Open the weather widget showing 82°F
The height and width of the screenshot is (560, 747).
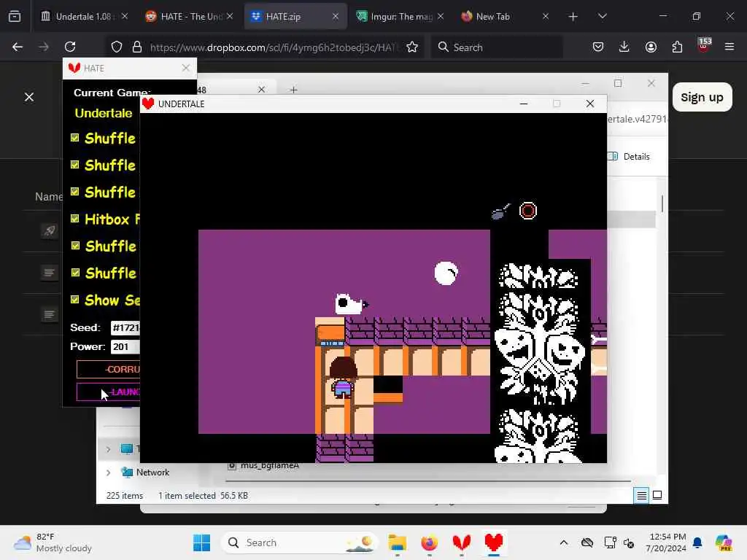53,542
